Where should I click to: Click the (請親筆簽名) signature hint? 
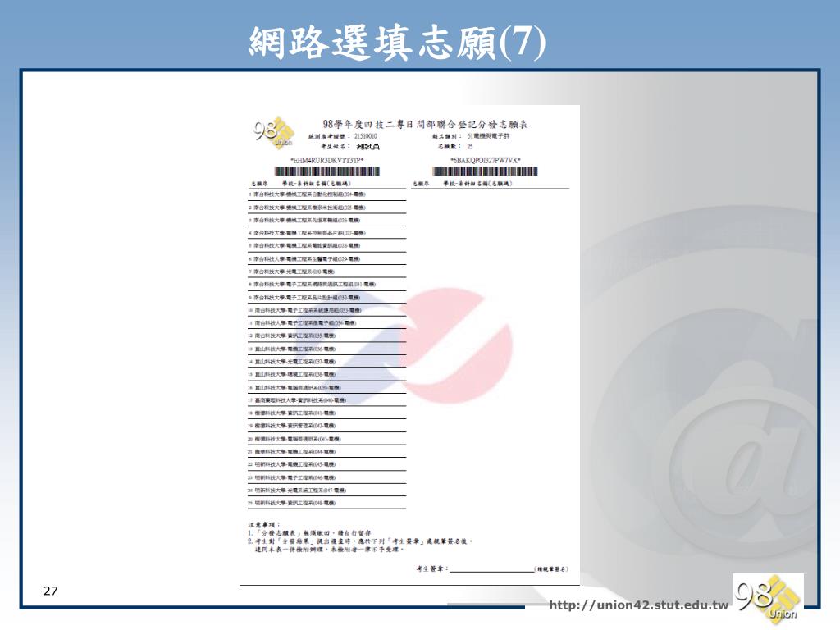[552, 569]
